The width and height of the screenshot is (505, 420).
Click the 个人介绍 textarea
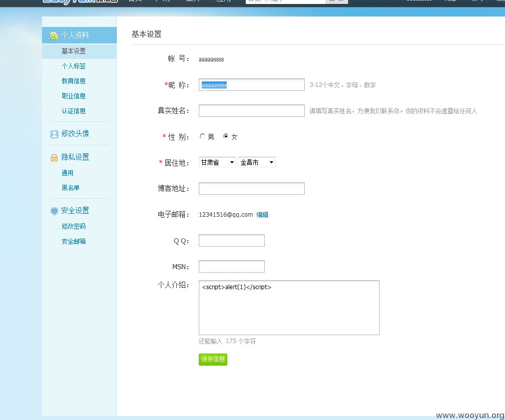pos(289,308)
